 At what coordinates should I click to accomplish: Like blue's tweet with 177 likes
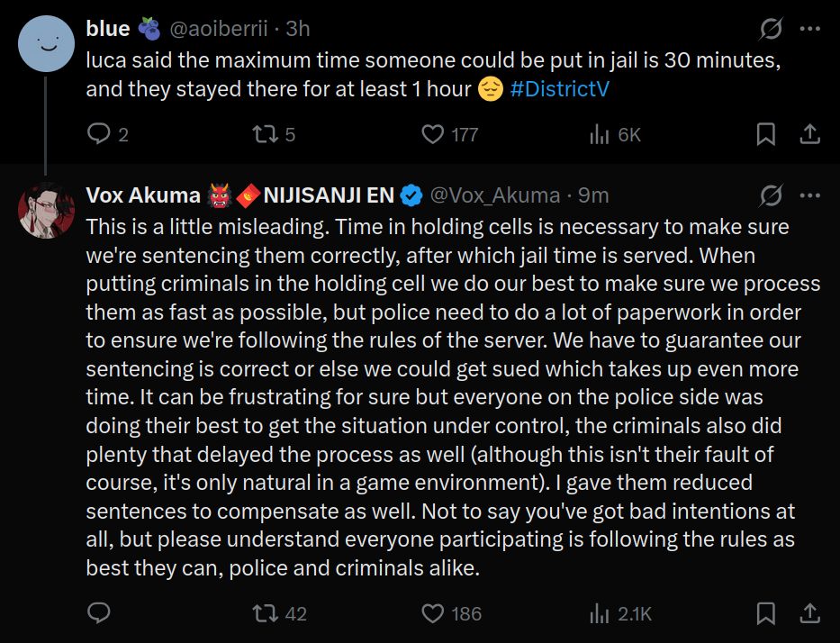pyautogui.click(x=433, y=134)
